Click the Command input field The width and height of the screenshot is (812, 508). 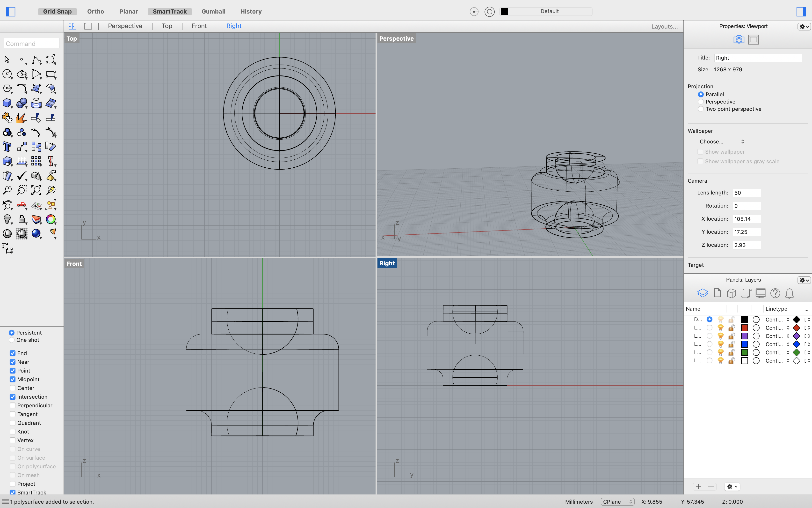point(32,44)
